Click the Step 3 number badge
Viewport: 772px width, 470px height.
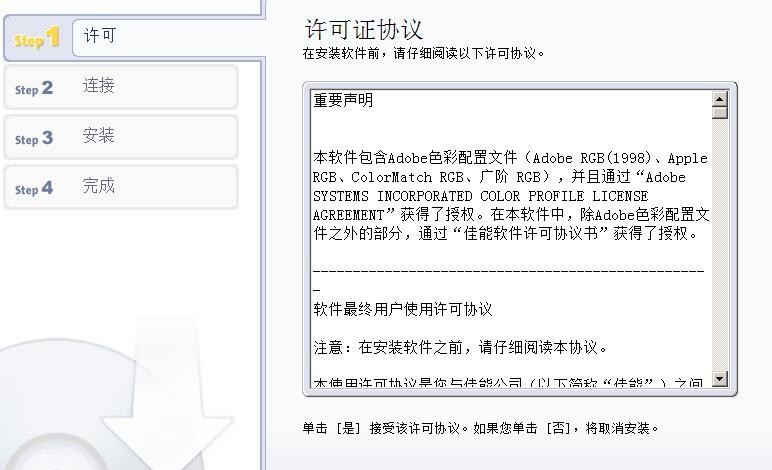pyautogui.click(x=33, y=138)
